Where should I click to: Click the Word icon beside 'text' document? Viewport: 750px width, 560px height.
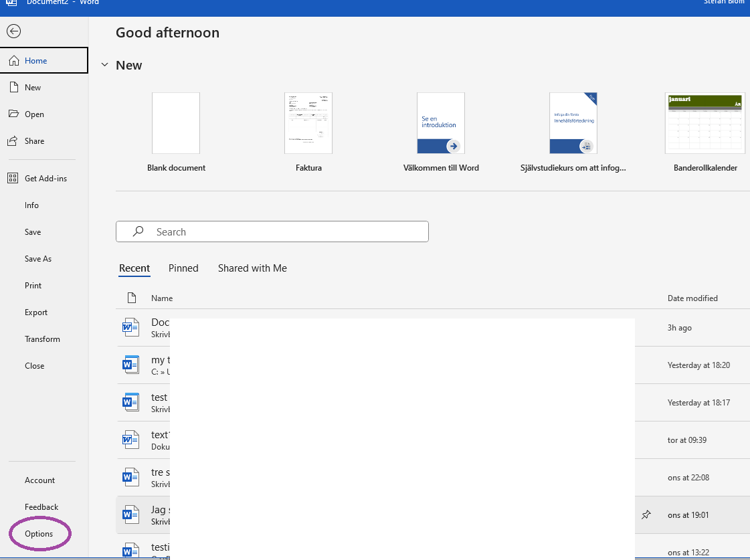click(x=130, y=440)
